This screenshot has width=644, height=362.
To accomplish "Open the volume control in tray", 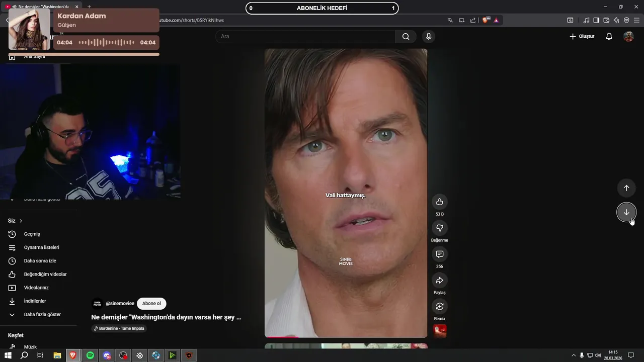I will pos(598,355).
